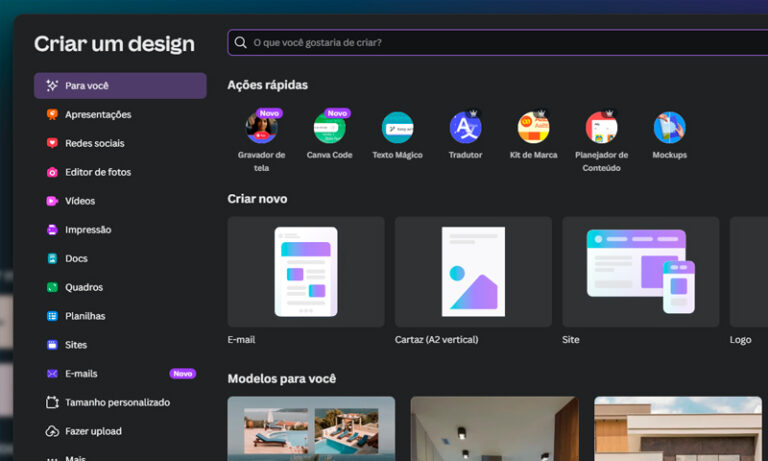Open Apresentações category in sidebar
768x461 pixels.
(120, 115)
